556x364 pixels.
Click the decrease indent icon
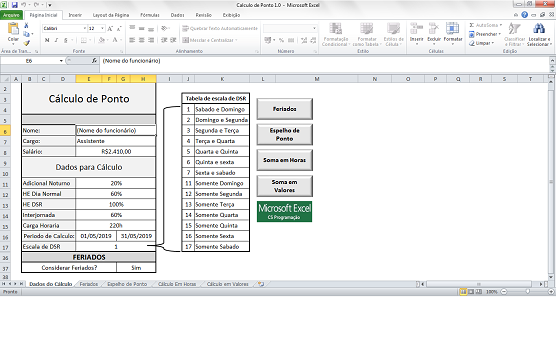[164, 40]
